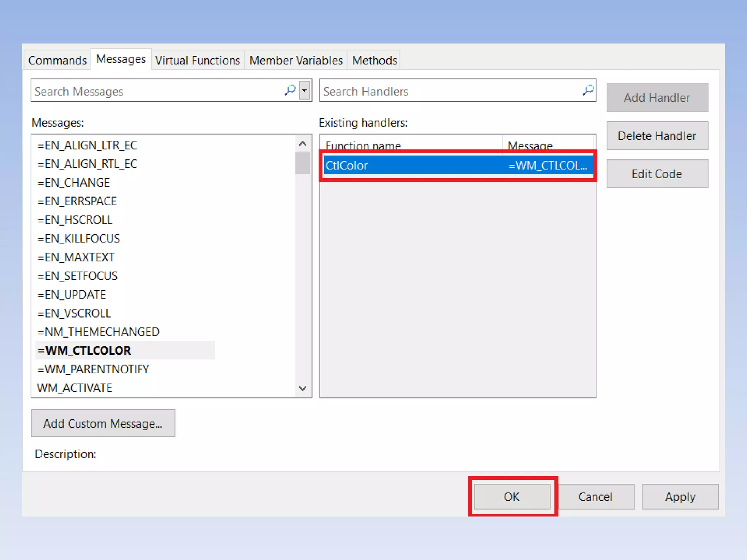Pick =EN_KILLFOCUS from the list
Screen dimensions: 747x560
tap(79, 238)
